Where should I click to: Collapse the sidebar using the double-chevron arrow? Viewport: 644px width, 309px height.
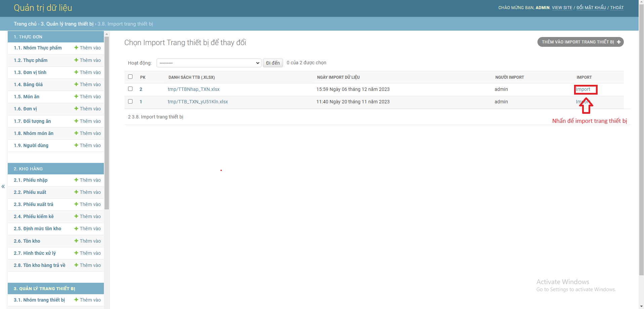[3, 186]
